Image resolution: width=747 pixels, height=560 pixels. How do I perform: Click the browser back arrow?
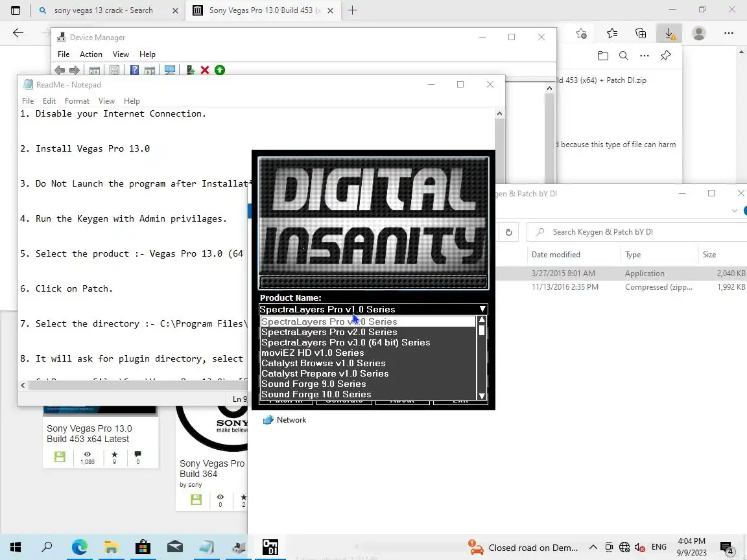coord(18,33)
